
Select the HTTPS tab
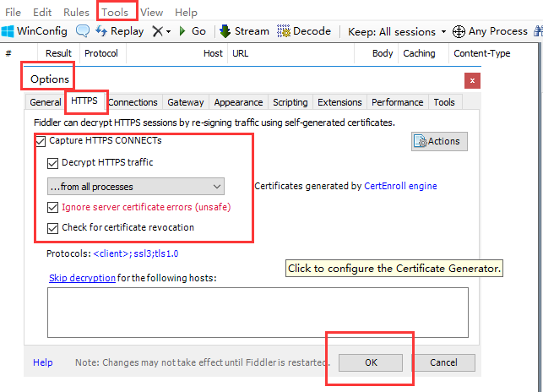(x=84, y=101)
